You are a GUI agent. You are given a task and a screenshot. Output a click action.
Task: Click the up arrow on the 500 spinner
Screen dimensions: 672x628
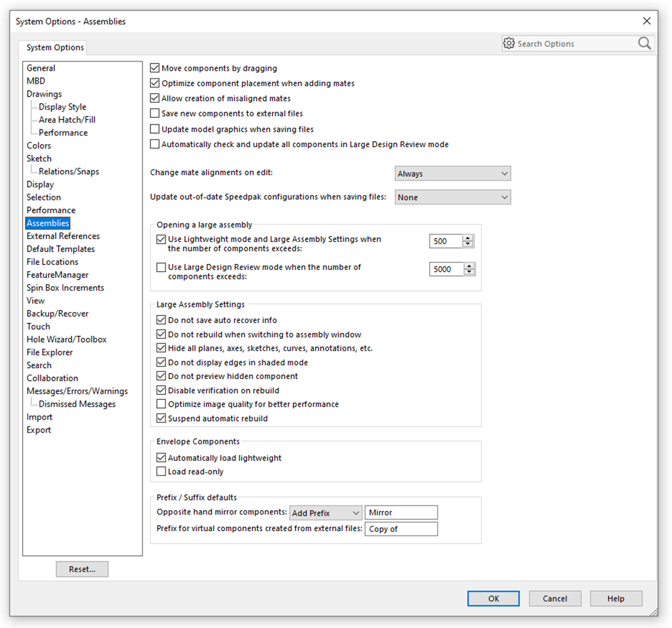(x=468, y=238)
